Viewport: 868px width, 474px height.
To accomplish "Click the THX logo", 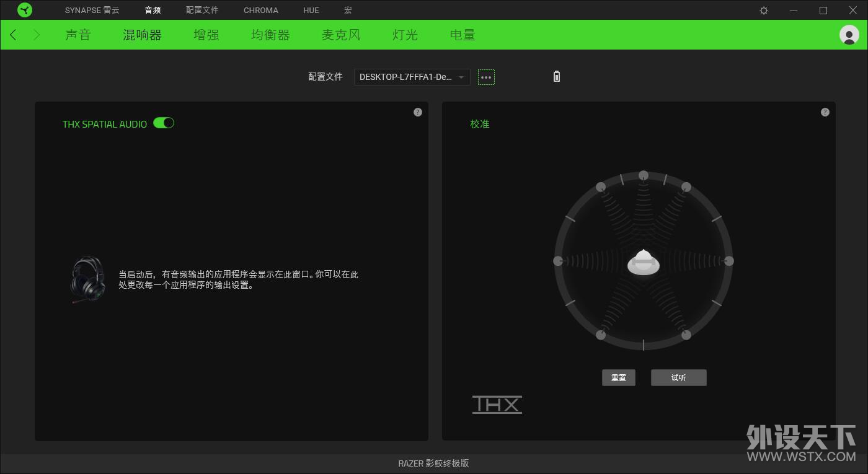I will pos(497,405).
